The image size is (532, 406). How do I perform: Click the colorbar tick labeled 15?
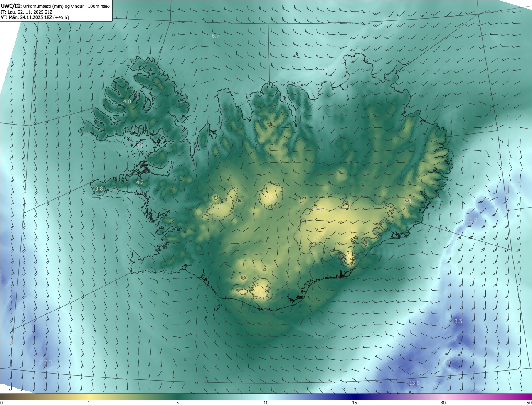tap(355, 403)
